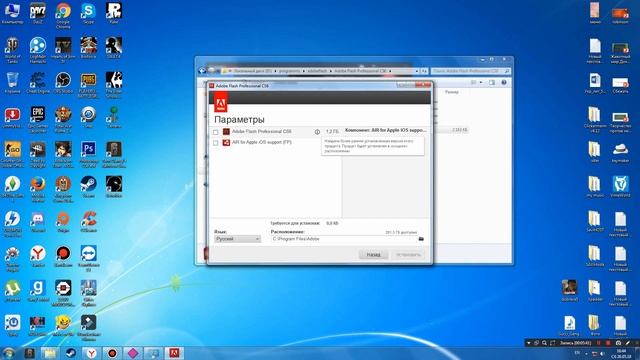Click the Установить install button in the installer
This screenshot has height=360, width=640.
point(408,255)
